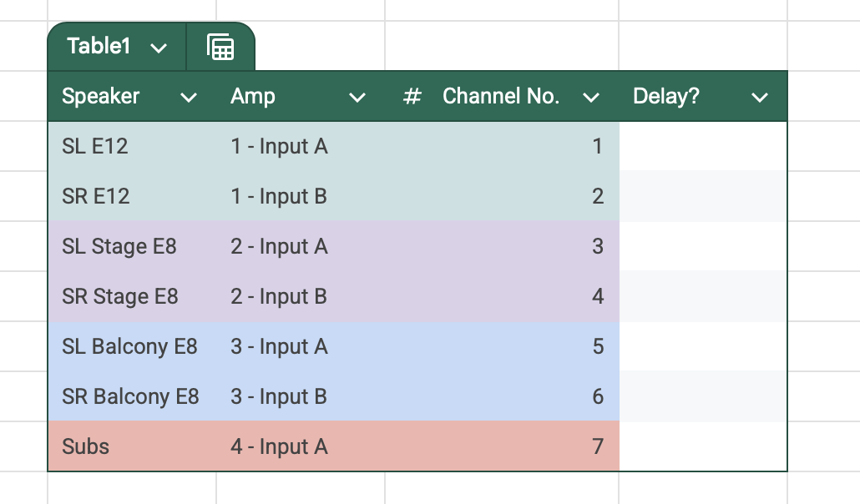Click the empty Delay? cell for SR Stage E8
The height and width of the screenshot is (504, 860).
703,296
